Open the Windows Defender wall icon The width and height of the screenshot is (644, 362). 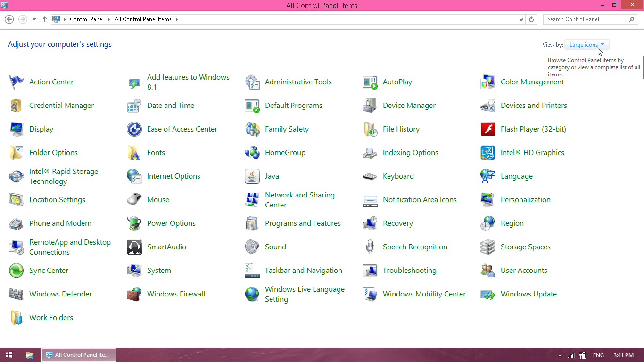[17, 294]
